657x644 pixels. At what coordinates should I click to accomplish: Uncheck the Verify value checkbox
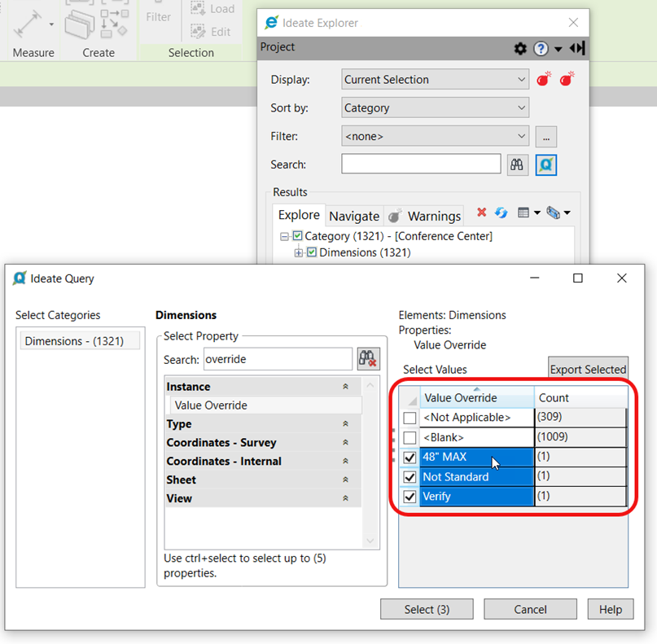pos(410,497)
